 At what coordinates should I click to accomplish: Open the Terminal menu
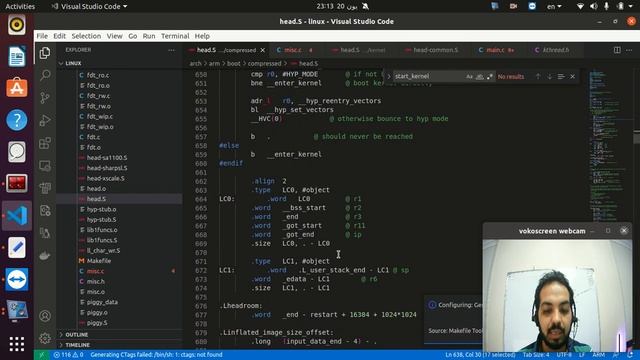tap(175, 36)
